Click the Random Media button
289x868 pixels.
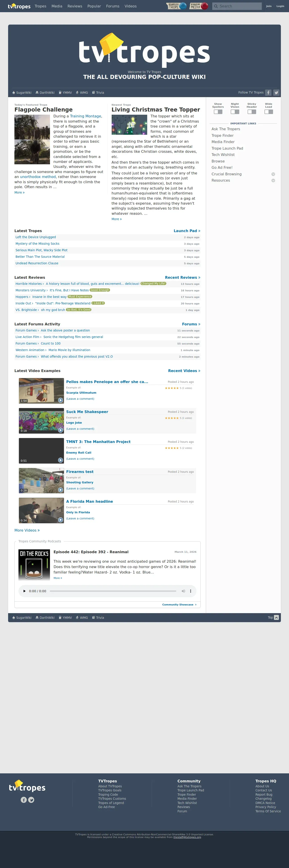(199, 6)
